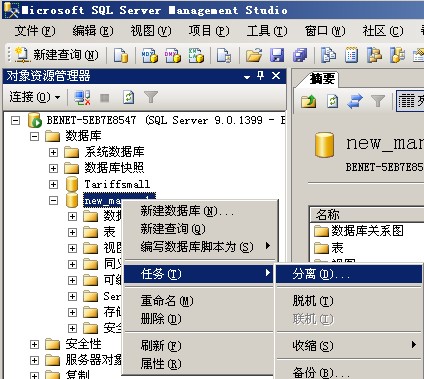Click the New Query (新建查询) toolbar button
Viewport: 424px width, 379px height.
click(x=57, y=55)
